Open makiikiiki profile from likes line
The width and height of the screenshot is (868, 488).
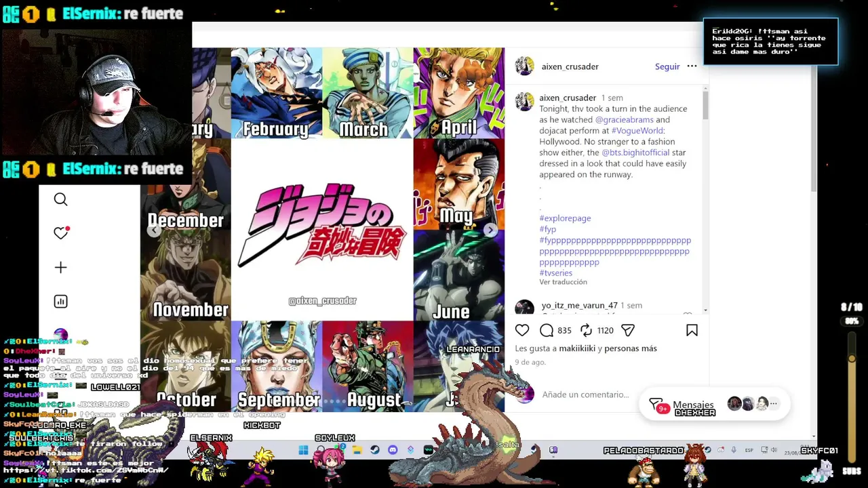[577, 348]
